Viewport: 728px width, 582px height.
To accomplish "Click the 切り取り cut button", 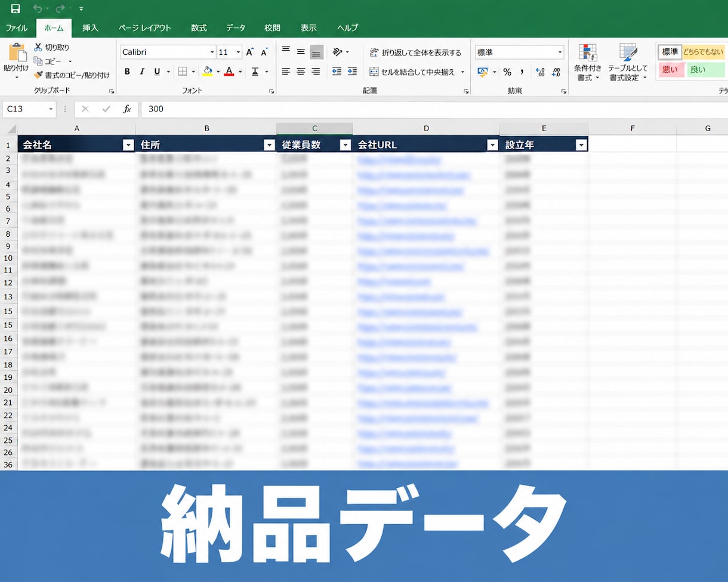I will point(52,47).
